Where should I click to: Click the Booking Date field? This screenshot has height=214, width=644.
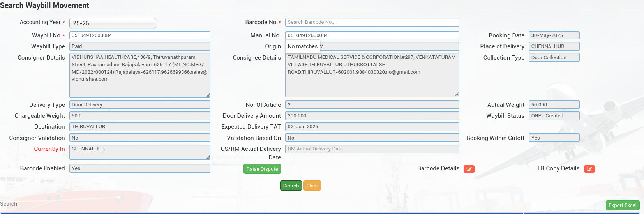pos(554,35)
